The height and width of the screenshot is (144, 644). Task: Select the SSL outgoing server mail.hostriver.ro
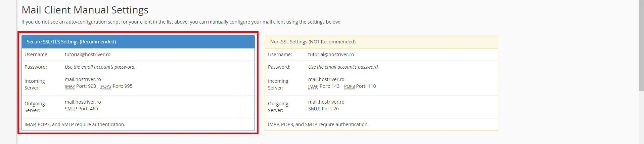pyautogui.click(x=83, y=102)
